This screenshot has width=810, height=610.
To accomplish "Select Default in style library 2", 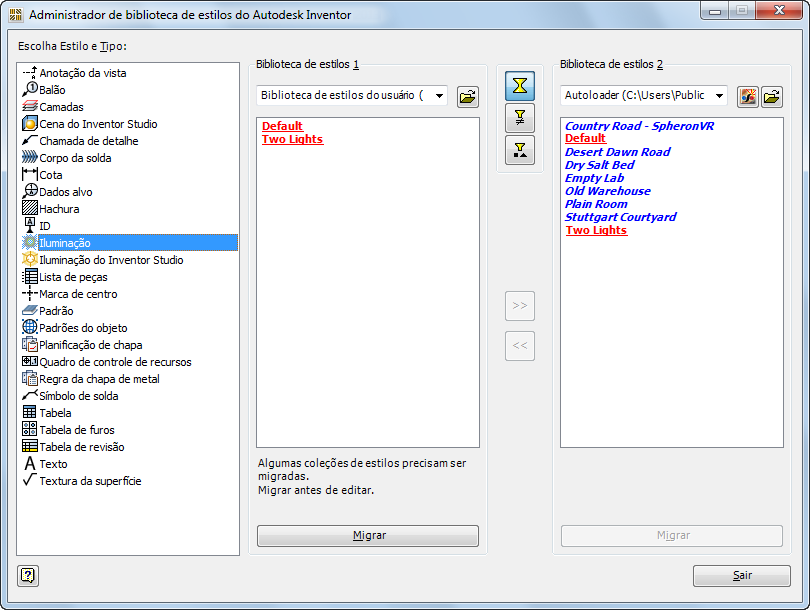I will tap(585, 138).
